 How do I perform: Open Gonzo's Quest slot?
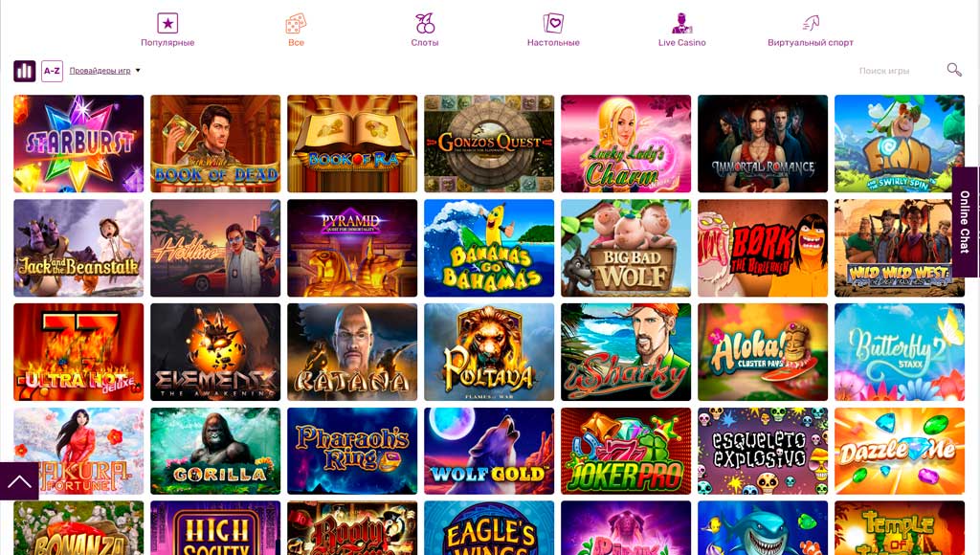pos(489,144)
